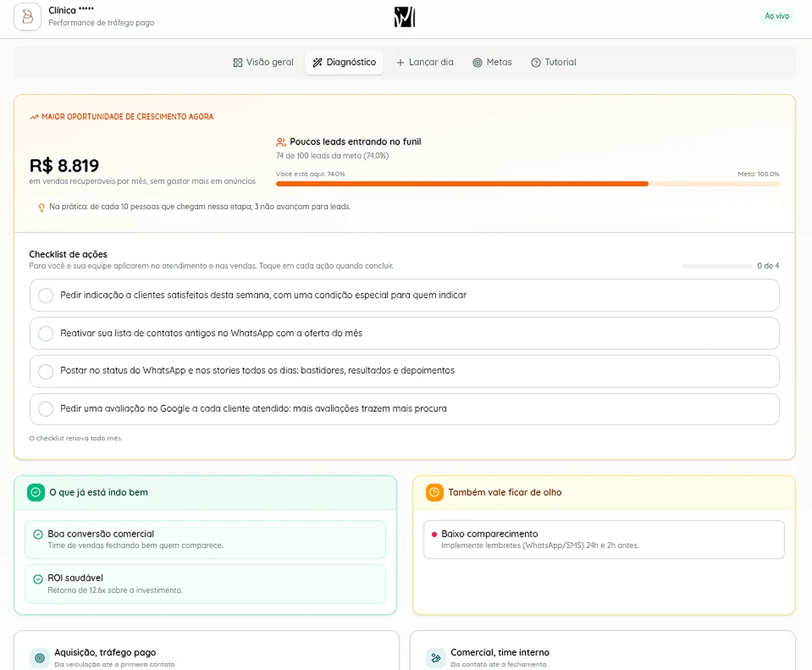
Task: Mark Reativar lista de contatos antigos done
Action: [46, 333]
